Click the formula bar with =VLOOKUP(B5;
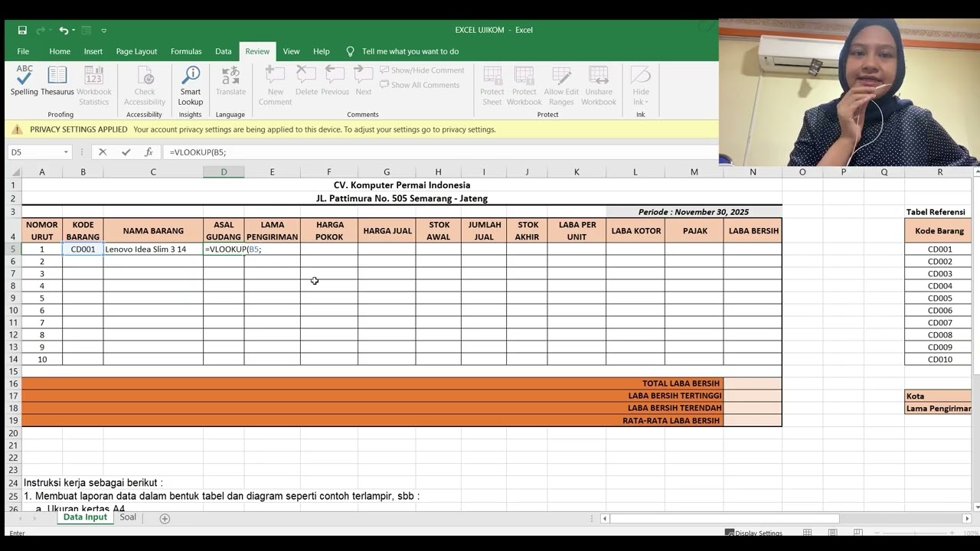Viewport: 980px width, 551px height. click(440, 152)
